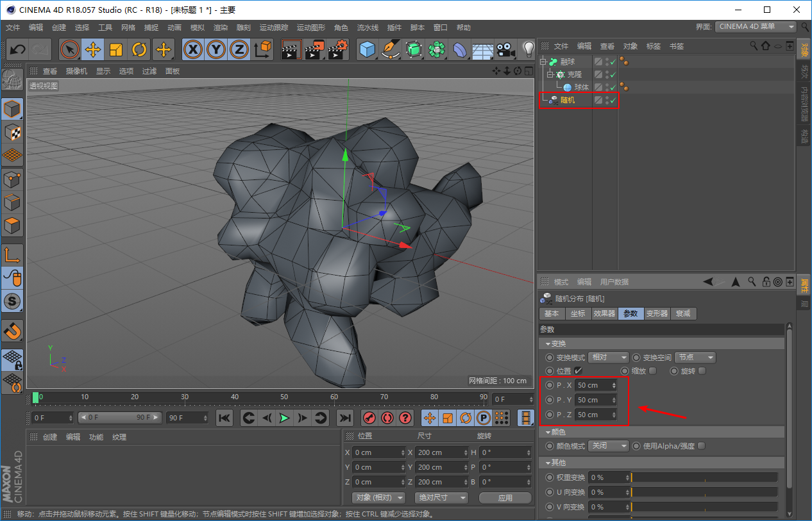Viewport: 812px width, 521px height.
Task: Activate the Scale tool in the top toolbar
Action: pyautogui.click(x=116, y=49)
